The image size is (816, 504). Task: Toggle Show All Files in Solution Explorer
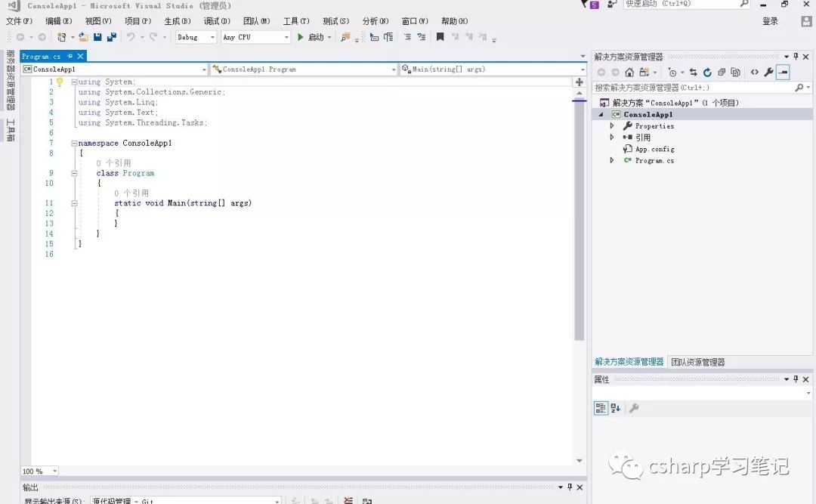(x=735, y=73)
